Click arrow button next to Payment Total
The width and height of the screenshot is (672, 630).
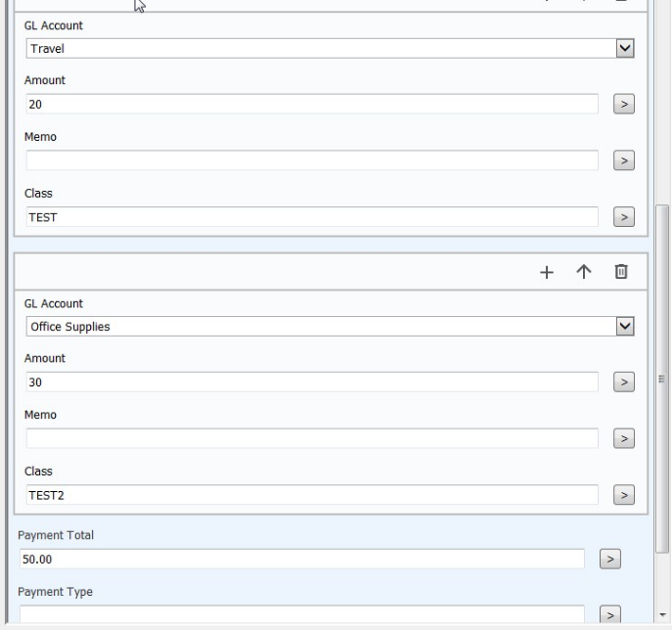(609, 560)
